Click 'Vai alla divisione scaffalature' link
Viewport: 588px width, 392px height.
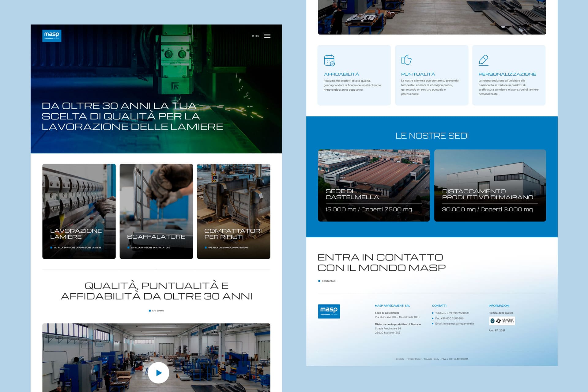pos(149,247)
